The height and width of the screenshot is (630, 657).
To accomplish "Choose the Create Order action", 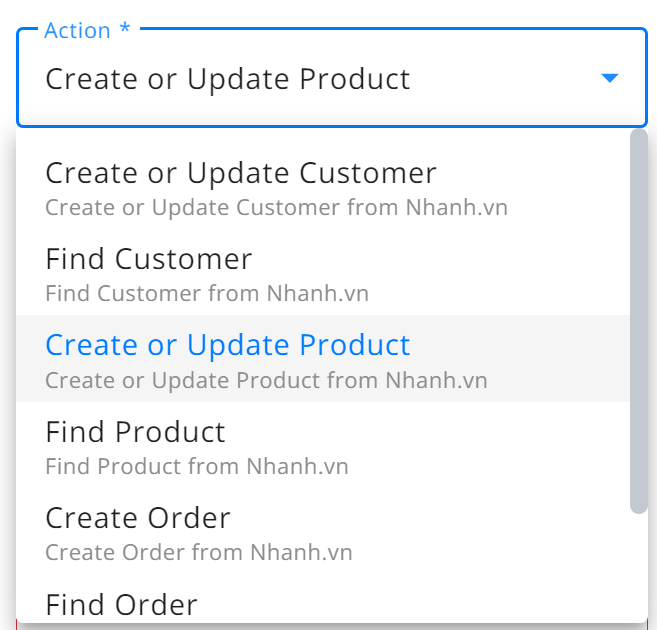I will point(323,532).
